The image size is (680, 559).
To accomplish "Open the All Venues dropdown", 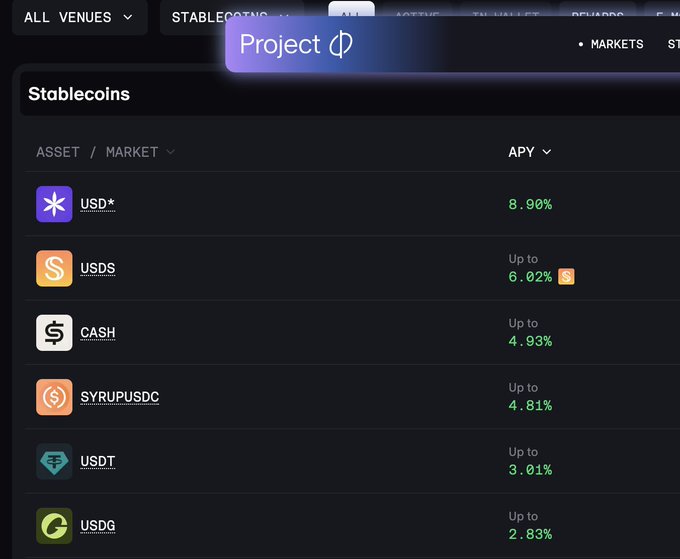I will click(78, 17).
